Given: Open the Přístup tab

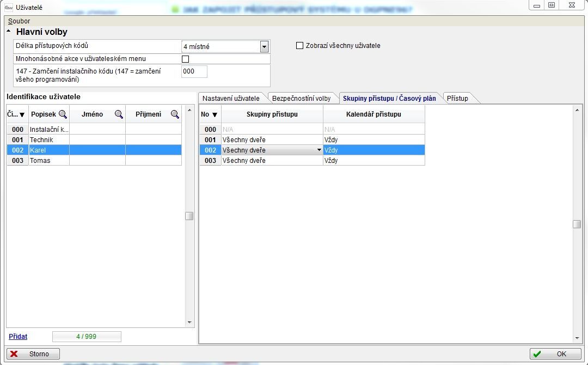Looking at the screenshot, I should pos(457,99).
